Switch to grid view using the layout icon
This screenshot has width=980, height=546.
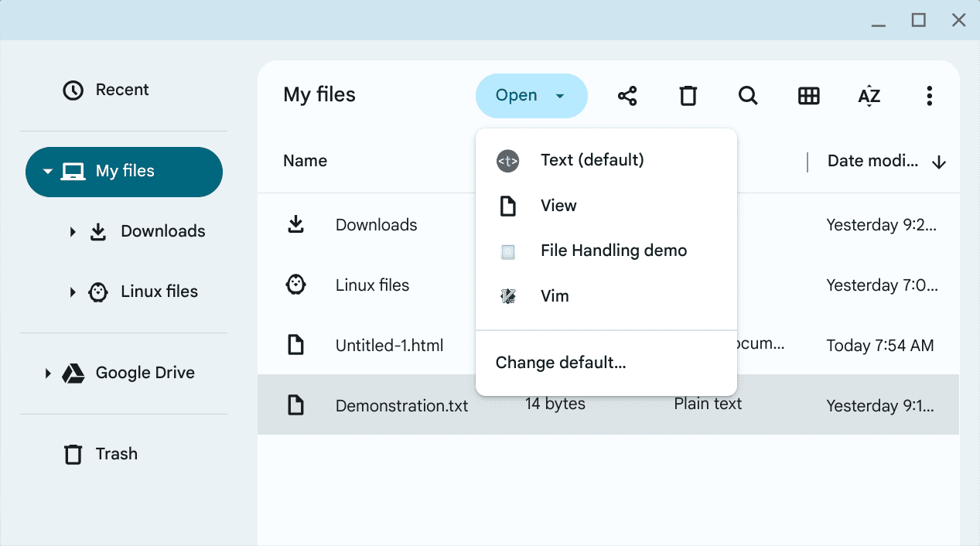[x=808, y=95]
